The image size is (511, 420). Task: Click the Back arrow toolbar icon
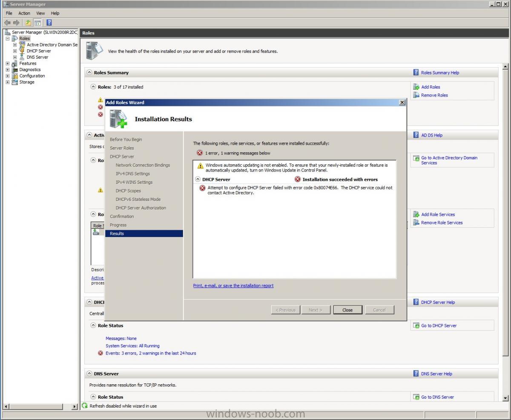pyautogui.click(x=7, y=23)
